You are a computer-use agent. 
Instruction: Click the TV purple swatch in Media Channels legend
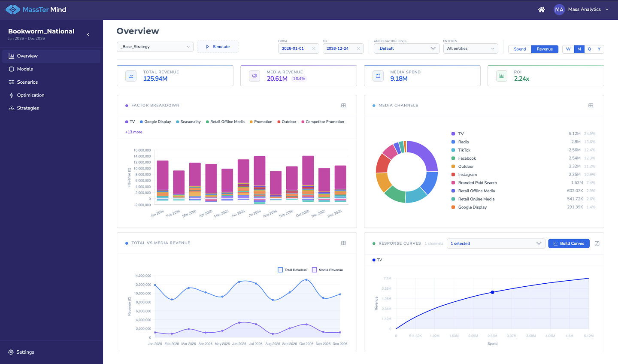tap(453, 134)
